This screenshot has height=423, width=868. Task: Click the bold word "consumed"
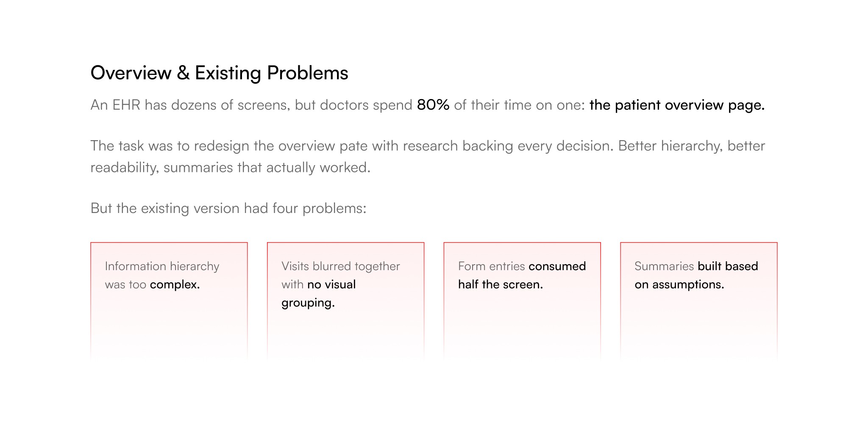(557, 266)
